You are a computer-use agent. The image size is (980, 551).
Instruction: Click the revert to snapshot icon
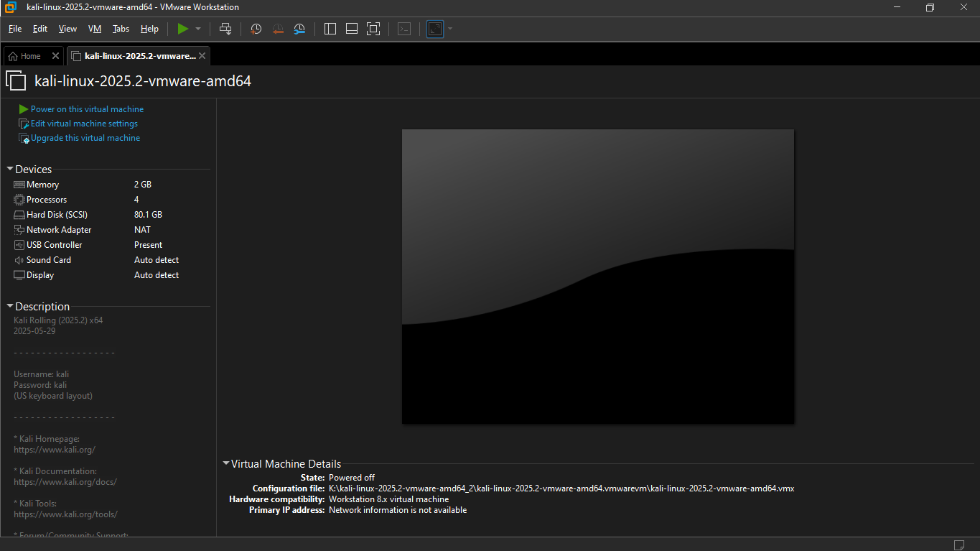pyautogui.click(x=278, y=29)
